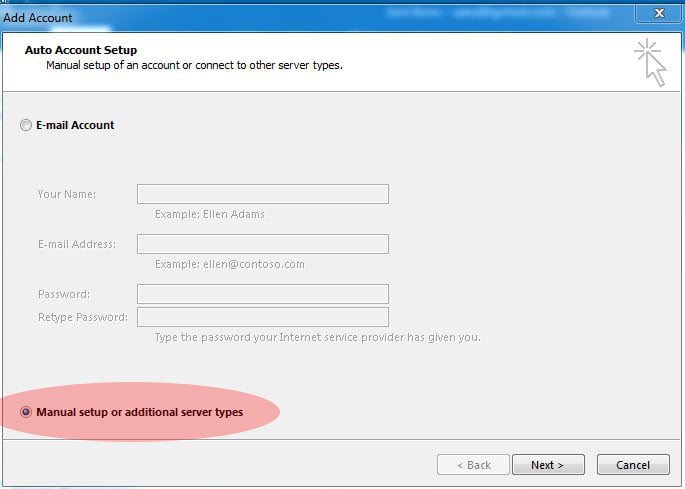Close the Add Account dialog with X
Image resolution: width=685 pixels, height=489 pixels.
click(659, 13)
